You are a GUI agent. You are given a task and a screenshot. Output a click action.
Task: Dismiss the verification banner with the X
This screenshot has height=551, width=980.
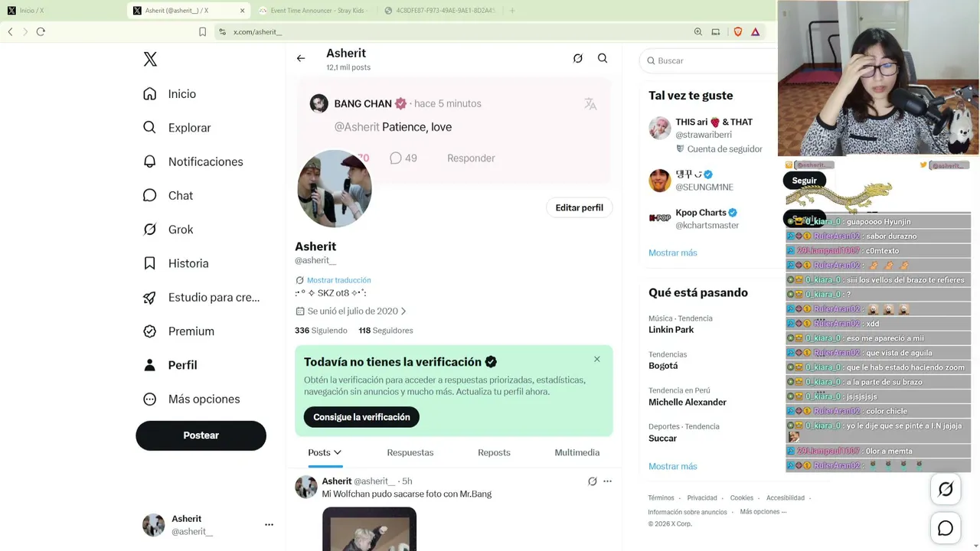[x=597, y=359]
